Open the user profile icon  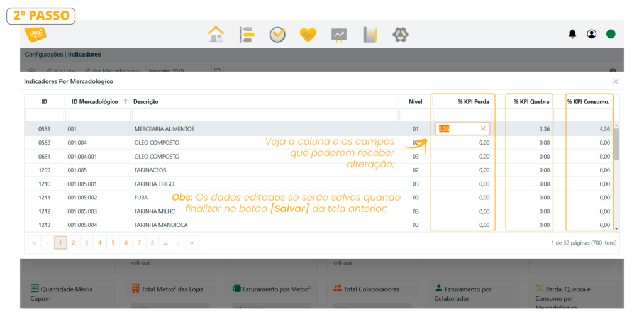(591, 34)
